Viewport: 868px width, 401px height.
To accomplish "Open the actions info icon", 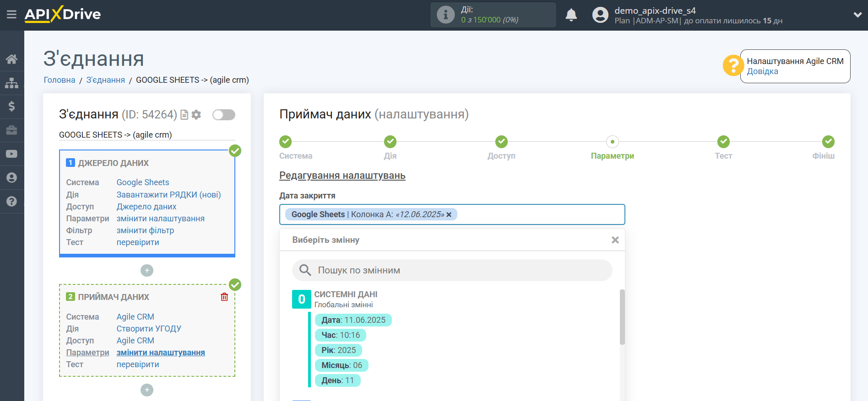I will 445,15.
